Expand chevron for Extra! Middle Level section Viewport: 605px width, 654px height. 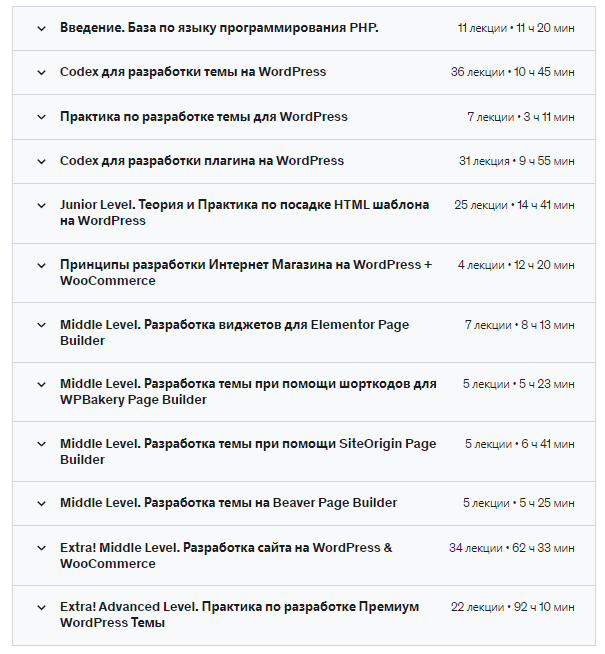pyautogui.click(x=41, y=548)
